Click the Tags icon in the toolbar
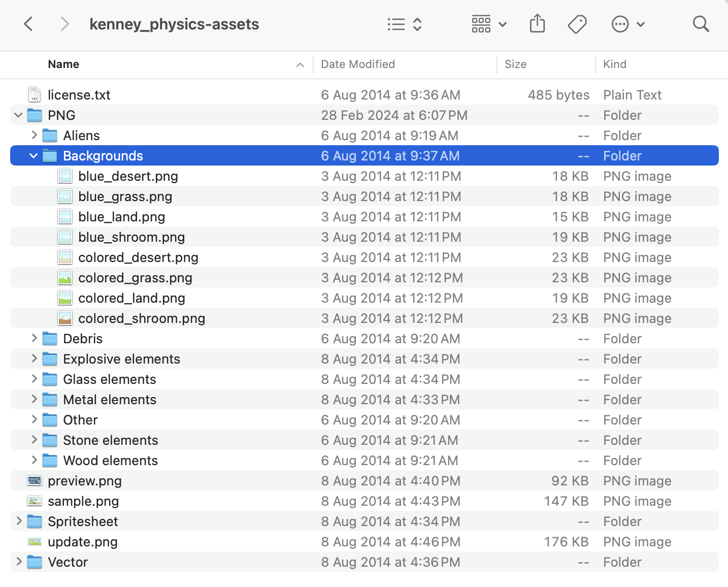Image resolution: width=728 pixels, height=587 pixels. (x=578, y=23)
